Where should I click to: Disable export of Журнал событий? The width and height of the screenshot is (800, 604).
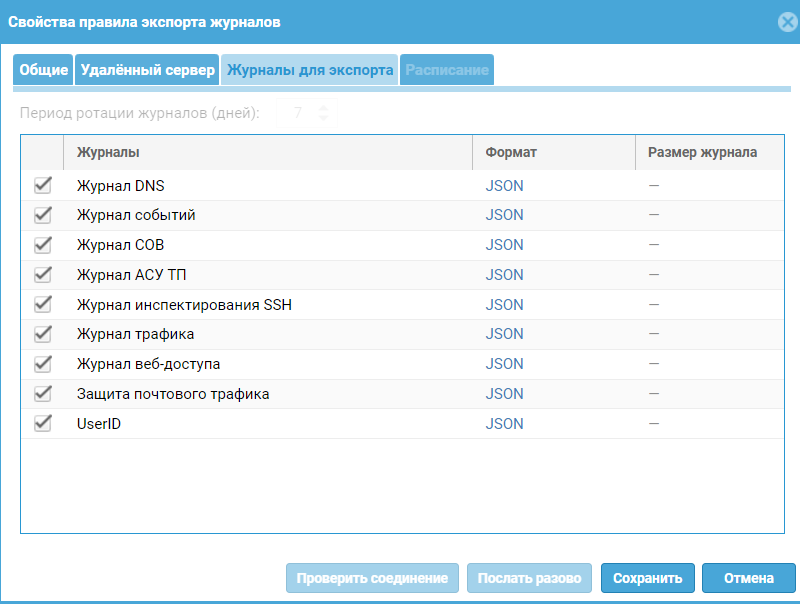pos(42,215)
